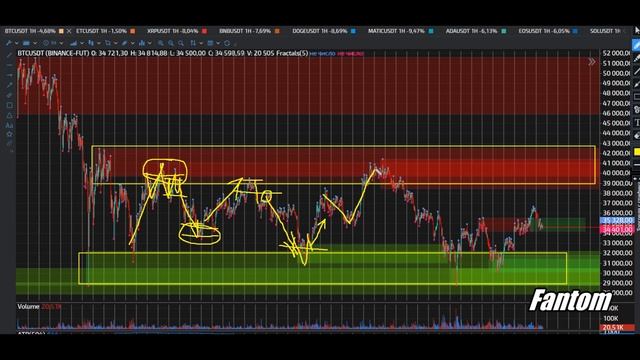Open the SOLUSDT 1H tab
The height and width of the screenshot is (360, 640).
[605, 31]
